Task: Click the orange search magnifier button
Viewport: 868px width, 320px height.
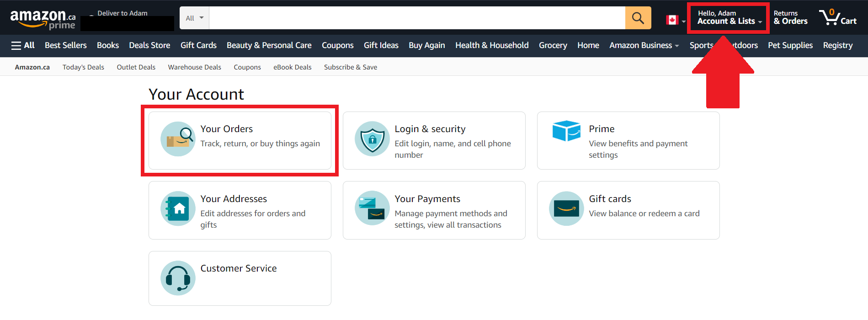Action: click(x=638, y=18)
